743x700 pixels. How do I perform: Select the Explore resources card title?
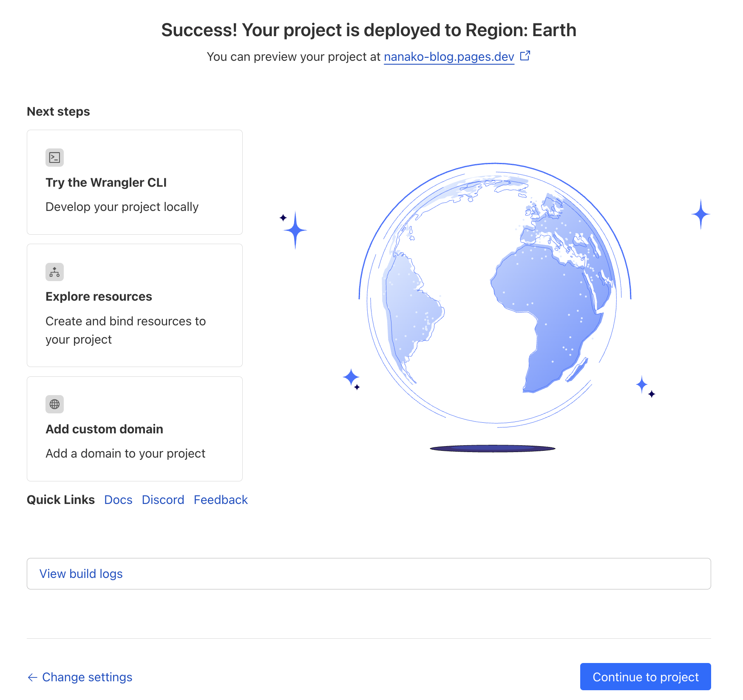pyautogui.click(x=99, y=296)
